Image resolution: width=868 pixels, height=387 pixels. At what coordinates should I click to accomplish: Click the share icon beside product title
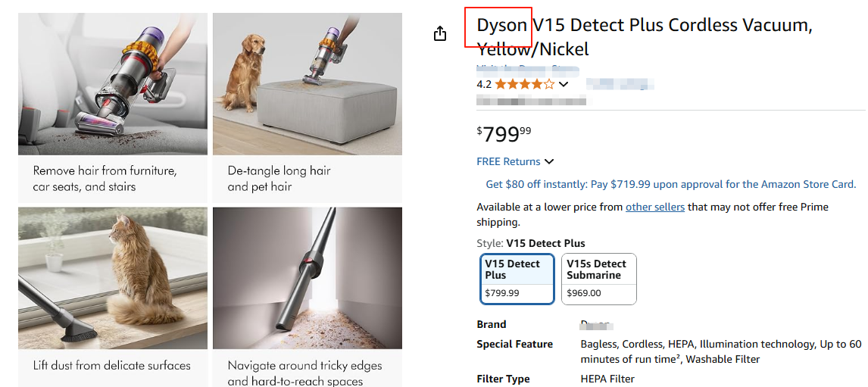pos(440,33)
